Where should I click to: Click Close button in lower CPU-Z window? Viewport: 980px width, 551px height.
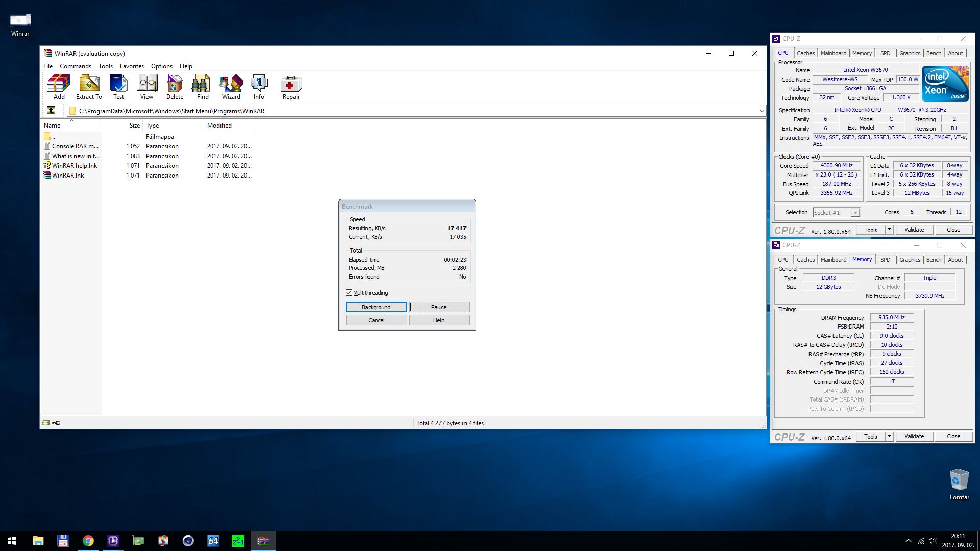pos(953,436)
